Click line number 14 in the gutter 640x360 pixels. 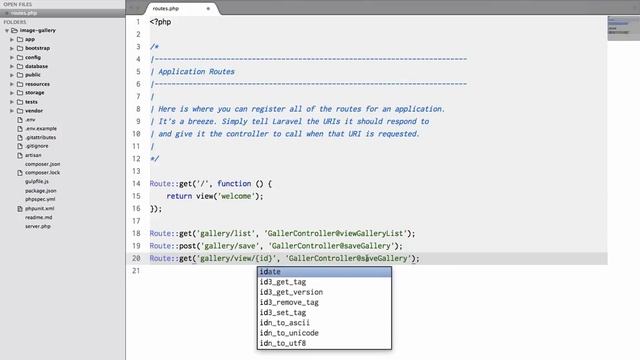pyautogui.click(x=136, y=184)
